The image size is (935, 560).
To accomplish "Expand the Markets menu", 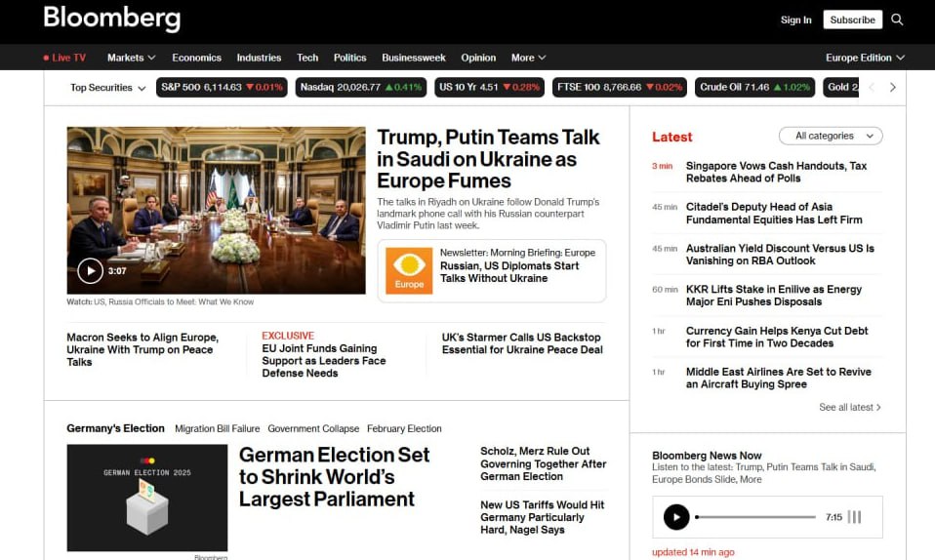I will click(x=131, y=58).
